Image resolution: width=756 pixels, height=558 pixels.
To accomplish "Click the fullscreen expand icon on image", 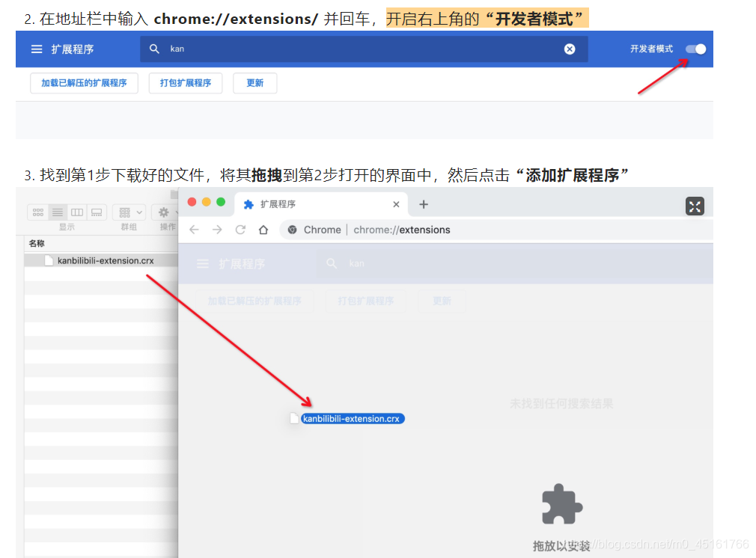I will [x=695, y=206].
